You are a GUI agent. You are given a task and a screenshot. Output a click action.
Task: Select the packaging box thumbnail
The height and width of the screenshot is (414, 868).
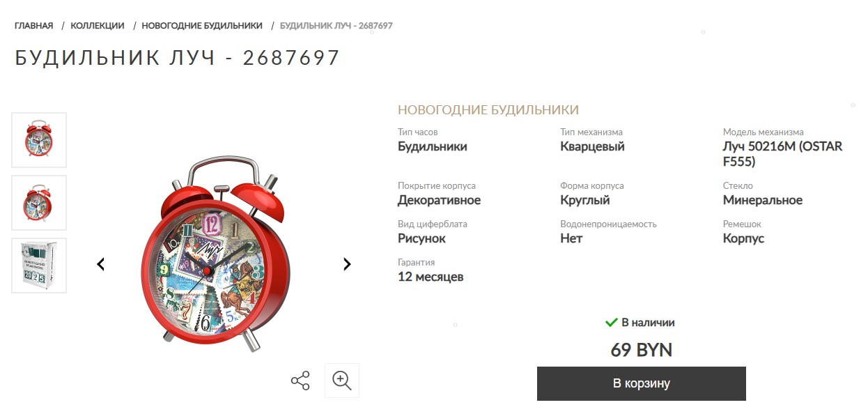tap(39, 266)
